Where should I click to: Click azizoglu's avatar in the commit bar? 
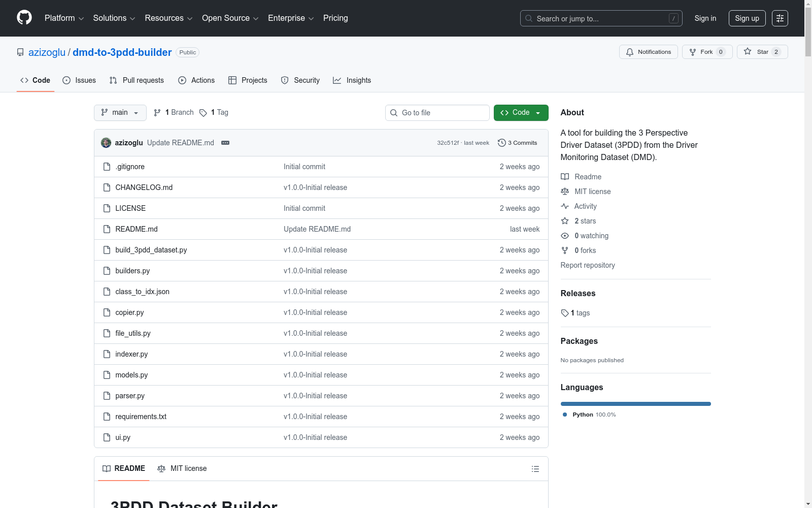click(x=106, y=143)
